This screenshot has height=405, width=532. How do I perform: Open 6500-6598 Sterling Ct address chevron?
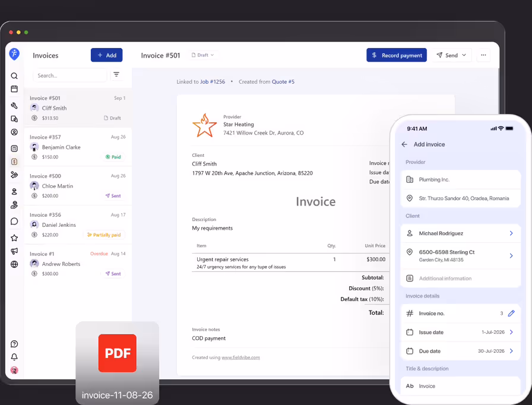point(511,256)
